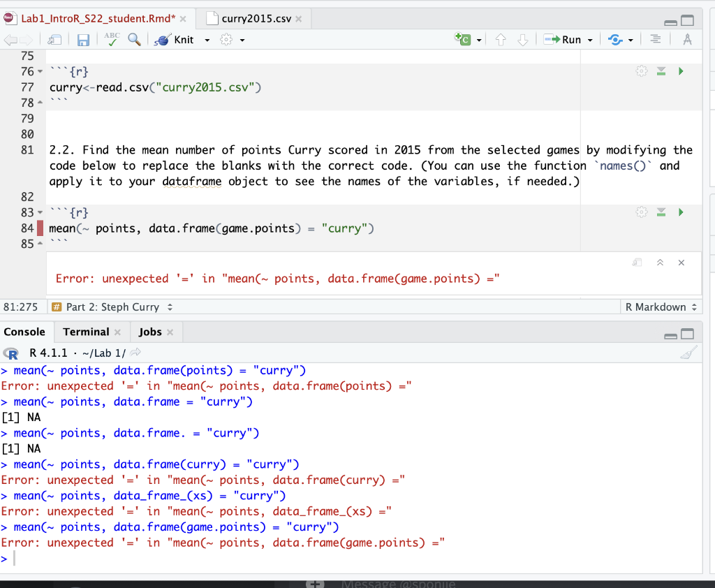This screenshot has width=715, height=588.
Task: Clear the console with broom icon
Action: tap(690, 353)
